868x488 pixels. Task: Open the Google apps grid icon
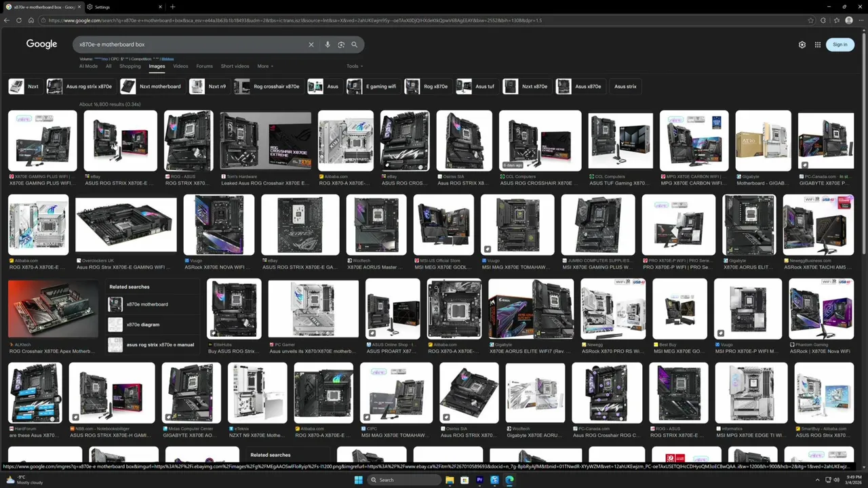point(818,45)
